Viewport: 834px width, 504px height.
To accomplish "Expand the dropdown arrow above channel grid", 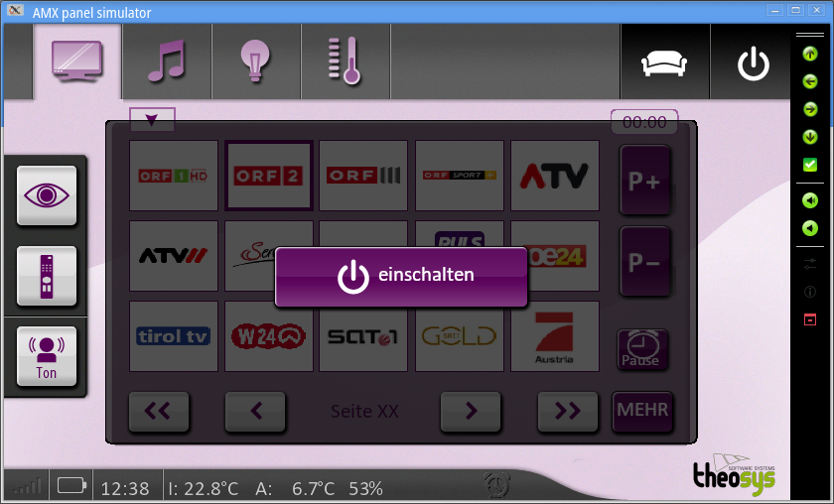I will [152, 120].
